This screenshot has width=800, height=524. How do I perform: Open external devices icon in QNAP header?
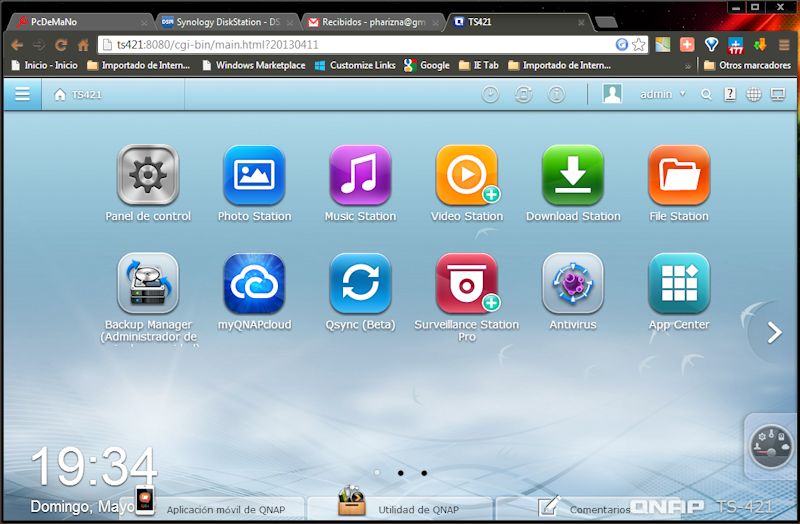523,94
